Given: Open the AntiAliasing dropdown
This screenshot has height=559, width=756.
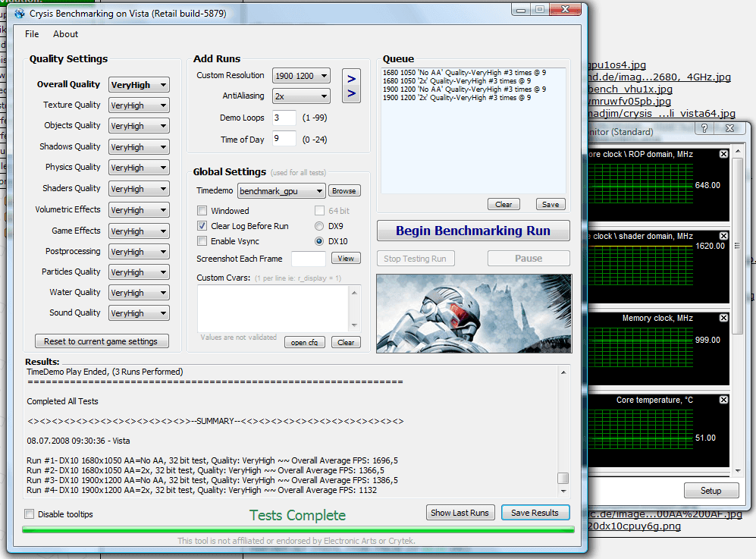Looking at the screenshot, I should point(301,96).
